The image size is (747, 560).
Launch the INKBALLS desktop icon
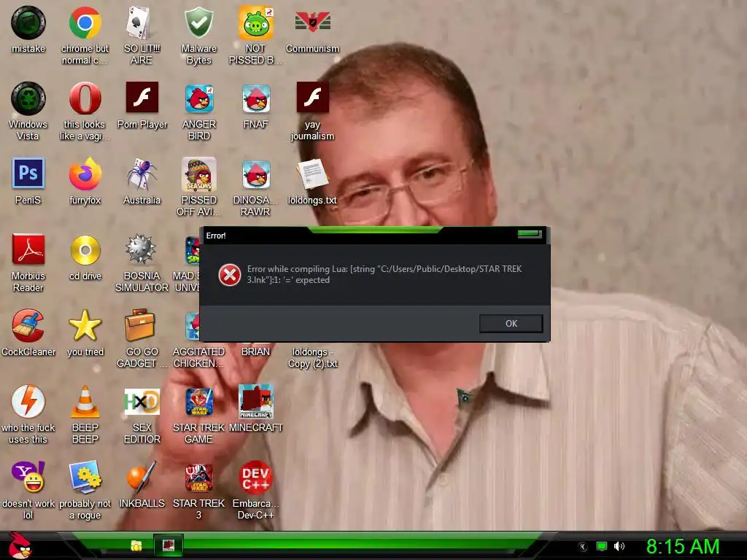pyautogui.click(x=142, y=478)
